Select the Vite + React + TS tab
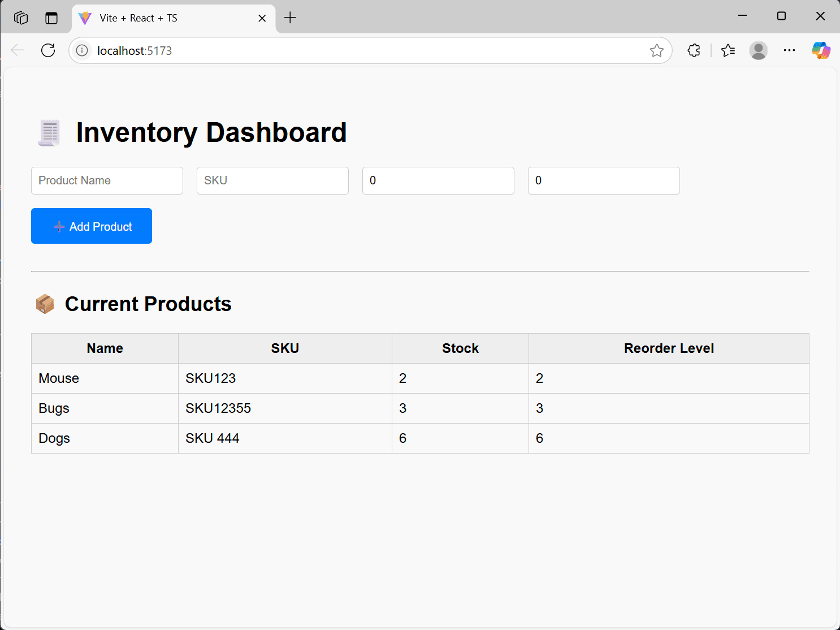The width and height of the screenshot is (840, 630). [x=164, y=18]
